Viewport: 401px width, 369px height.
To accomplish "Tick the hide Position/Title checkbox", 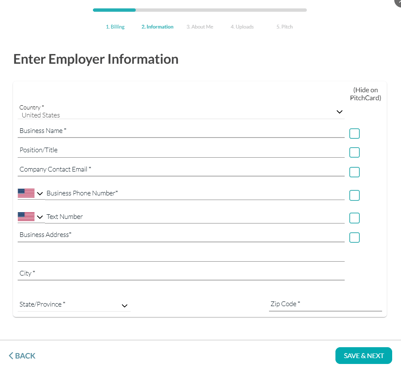I will click(354, 152).
